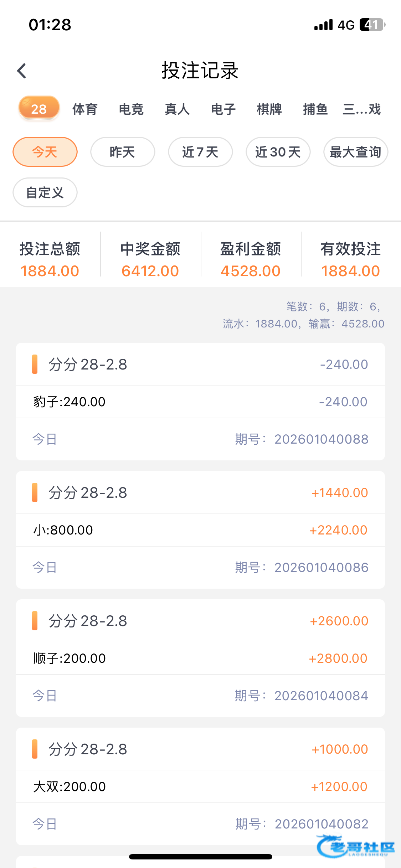The height and width of the screenshot is (868, 401).
Task: Choose the 近30天 date range
Action: (x=278, y=152)
